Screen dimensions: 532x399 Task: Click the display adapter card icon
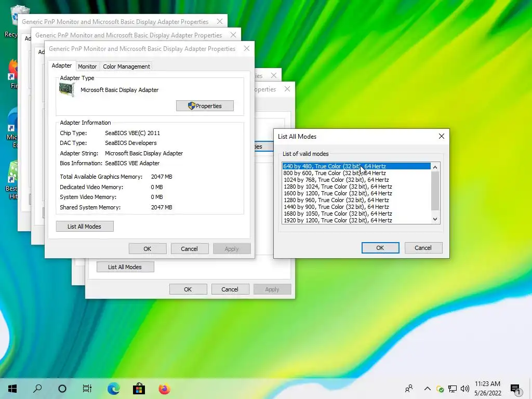click(67, 89)
